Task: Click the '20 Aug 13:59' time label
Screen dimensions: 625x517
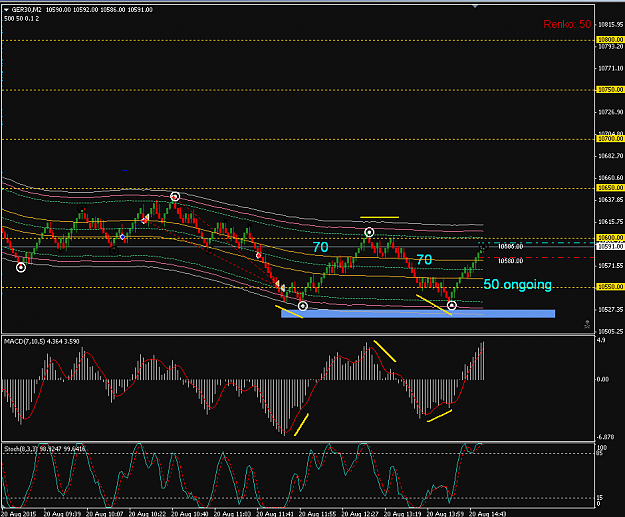Action: (x=445, y=514)
